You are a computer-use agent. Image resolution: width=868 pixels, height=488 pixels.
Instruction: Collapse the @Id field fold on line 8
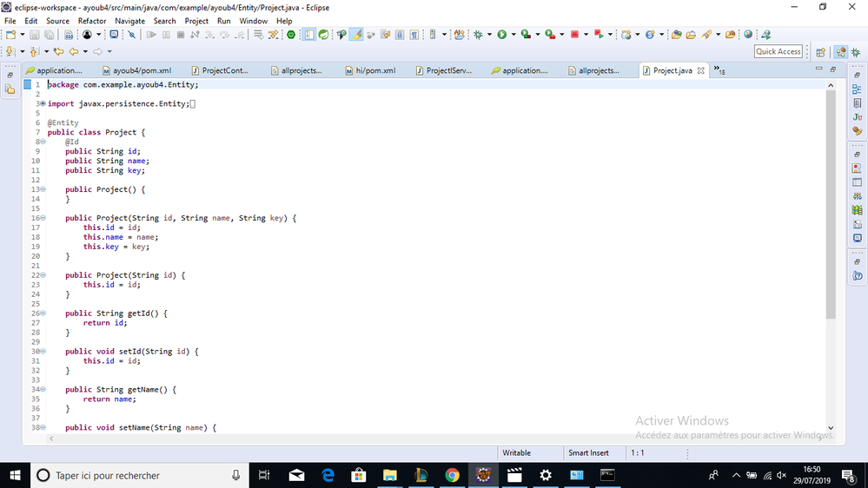pyautogui.click(x=43, y=142)
